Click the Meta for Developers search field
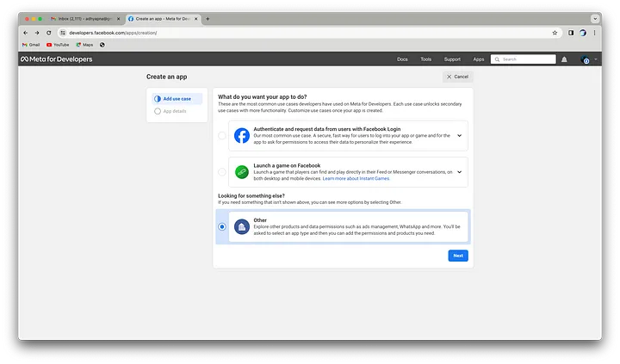Image resolution: width=620 pixels, height=364 pixels. tap(524, 59)
